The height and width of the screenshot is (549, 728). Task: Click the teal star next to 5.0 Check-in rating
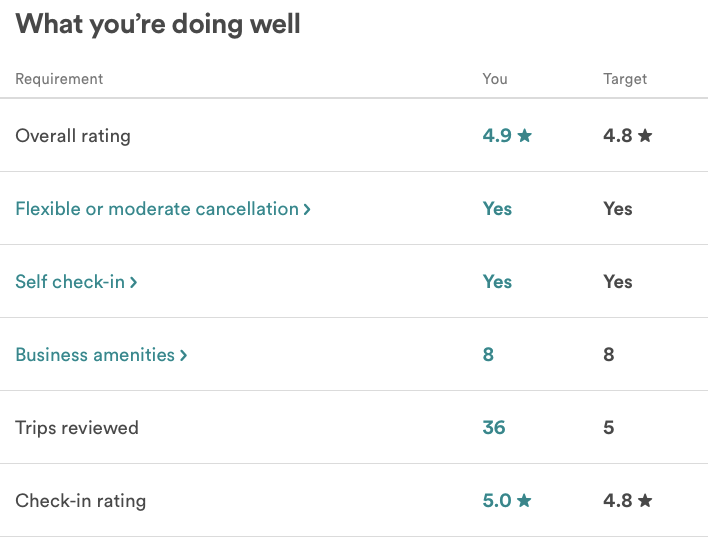pos(525,501)
